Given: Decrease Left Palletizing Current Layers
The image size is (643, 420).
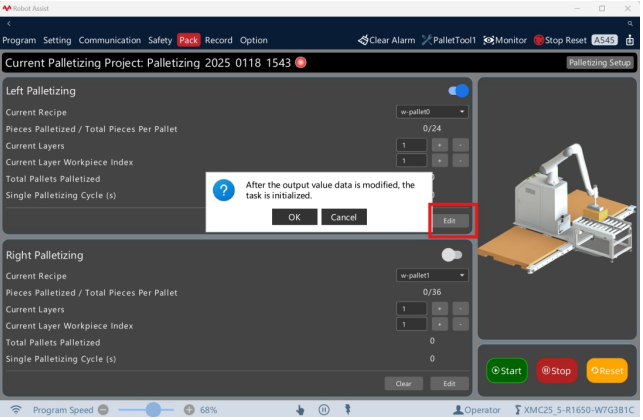Looking at the screenshot, I should click(461, 145).
